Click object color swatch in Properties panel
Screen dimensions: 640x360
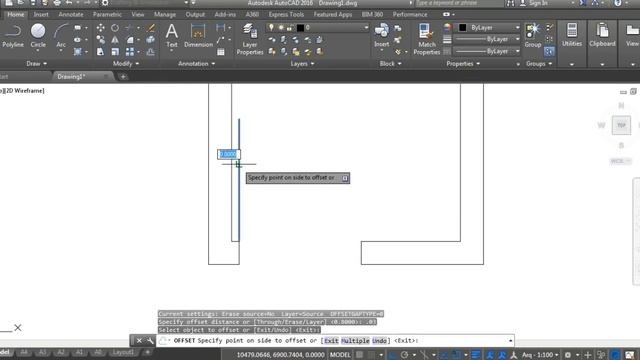pos(462,28)
